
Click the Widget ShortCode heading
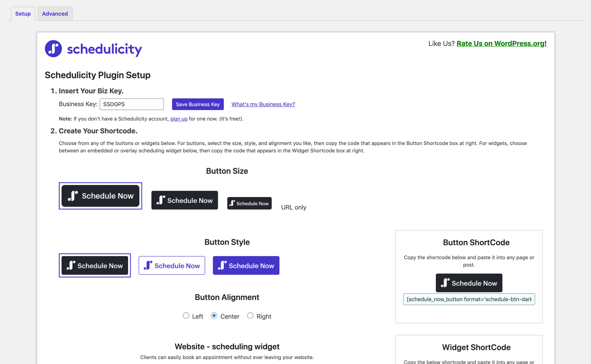click(476, 347)
